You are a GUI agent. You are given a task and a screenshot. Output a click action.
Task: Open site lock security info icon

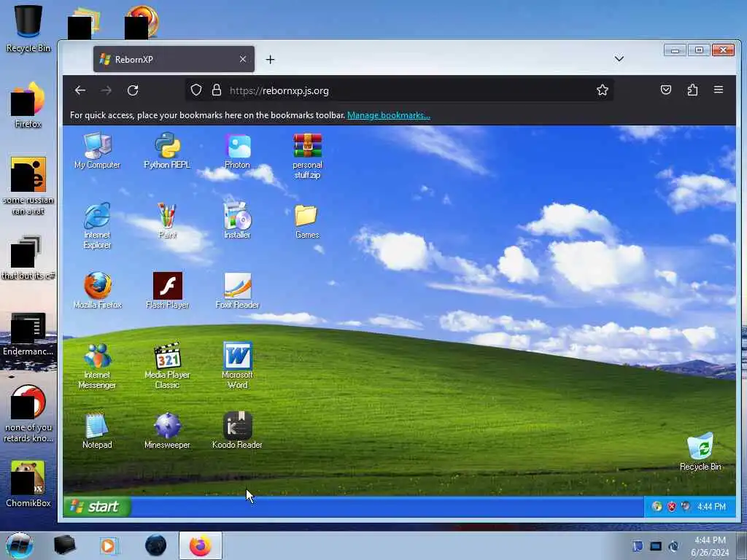pos(216,90)
